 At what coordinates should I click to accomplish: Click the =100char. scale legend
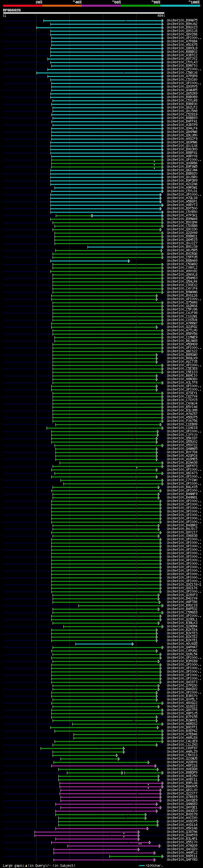151,865
